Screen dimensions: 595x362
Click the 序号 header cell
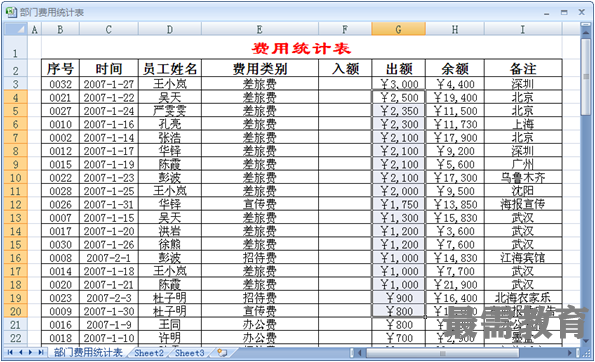tap(60, 69)
